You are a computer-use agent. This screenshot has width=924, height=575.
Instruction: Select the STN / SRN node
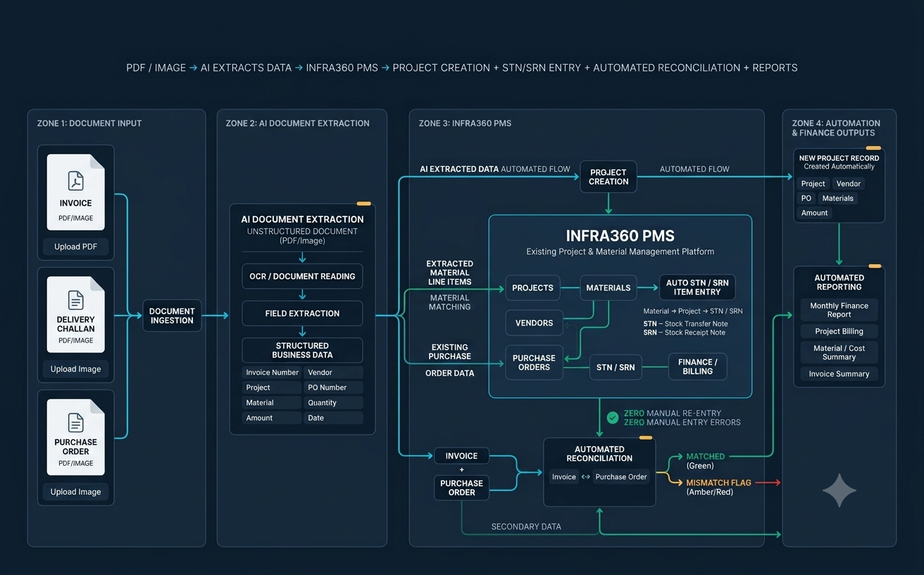pos(616,367)
